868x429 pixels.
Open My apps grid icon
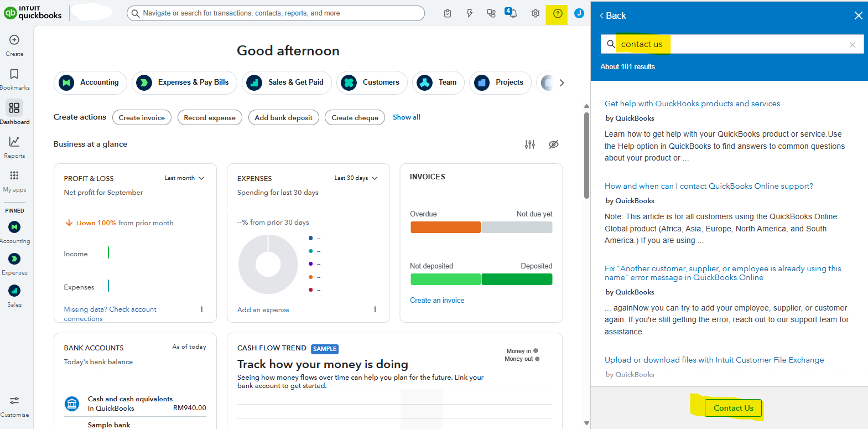pyautogui.click(x=14, y=176)
